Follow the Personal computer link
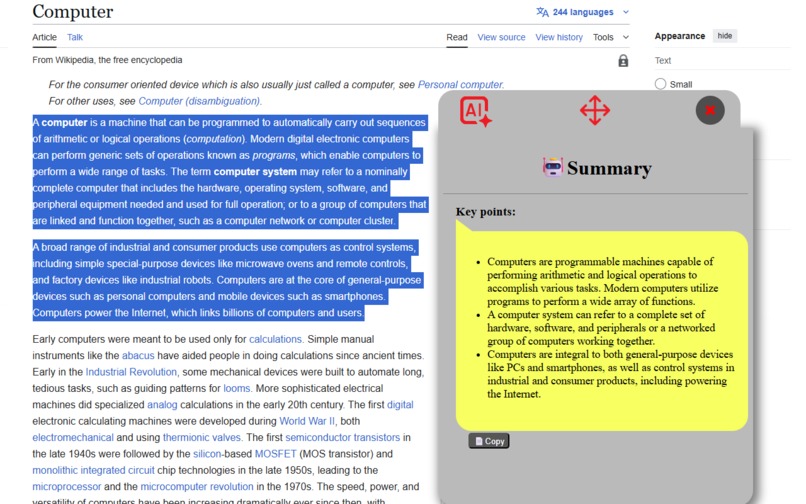The height and width of the screenshot is (504, 806). pyautogui.click(x=461, y=84)
